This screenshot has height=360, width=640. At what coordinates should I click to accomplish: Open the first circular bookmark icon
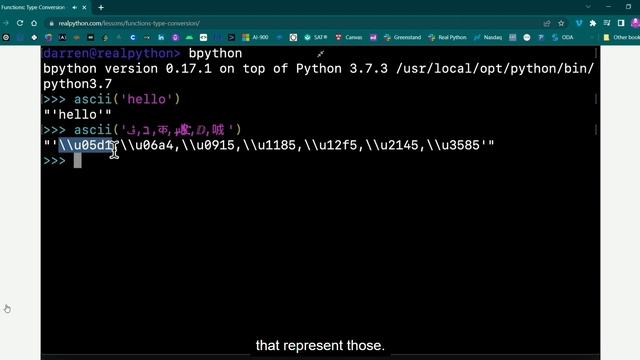(6, 37)
